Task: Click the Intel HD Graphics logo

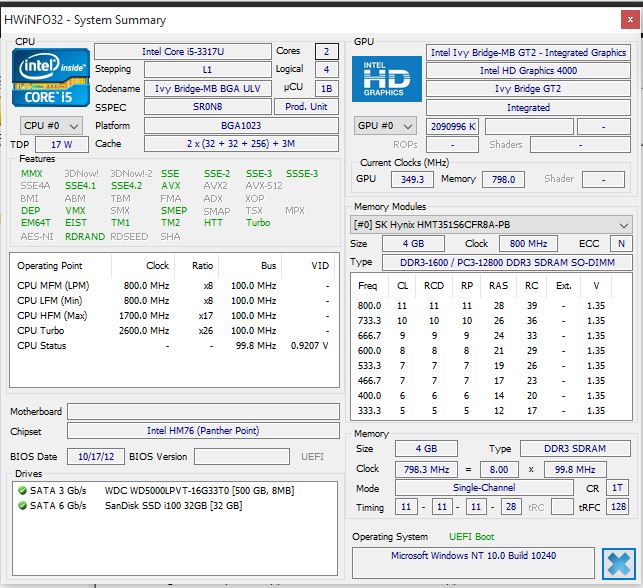Action: tap(387, 79)
